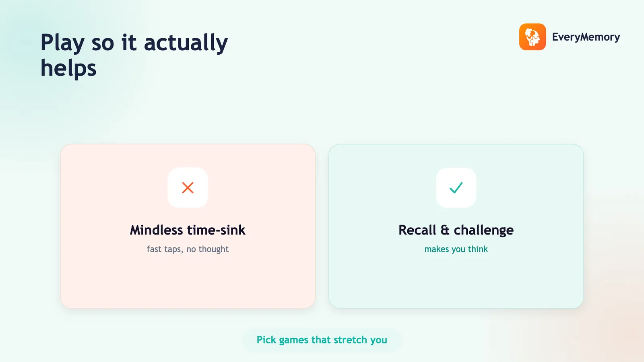
Task: Click the word 'challenge' in the green card
Action: (484, 231)
